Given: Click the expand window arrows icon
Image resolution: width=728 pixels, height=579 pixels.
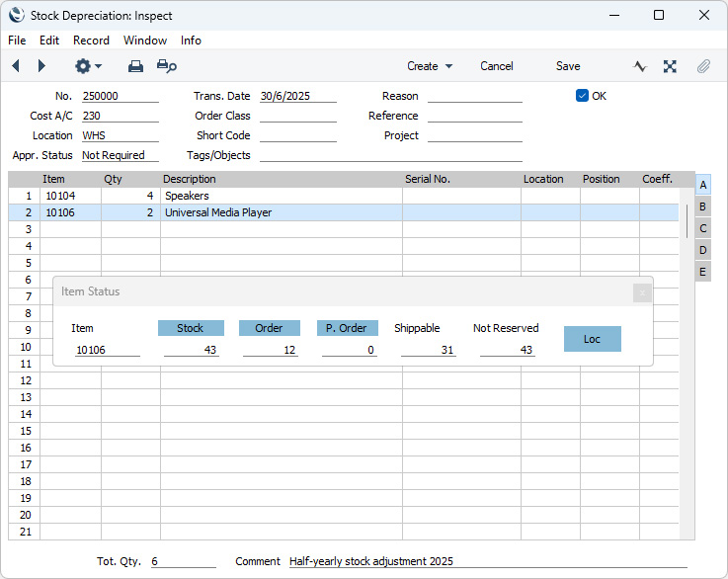Looking at the screenshot, I should click(670, 66).
